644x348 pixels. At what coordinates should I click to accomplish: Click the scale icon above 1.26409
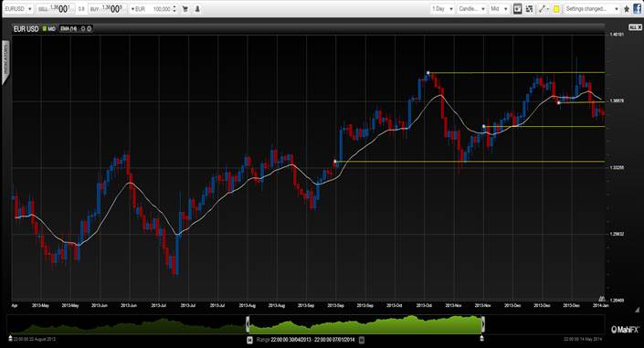pyautogui.click(x=602, y=299)
